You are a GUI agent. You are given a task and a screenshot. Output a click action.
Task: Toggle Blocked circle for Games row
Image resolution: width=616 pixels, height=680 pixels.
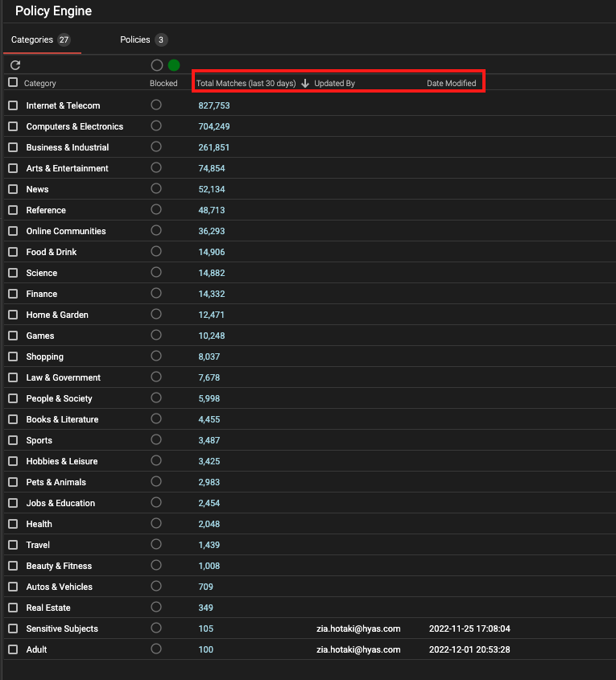[156, 335]
